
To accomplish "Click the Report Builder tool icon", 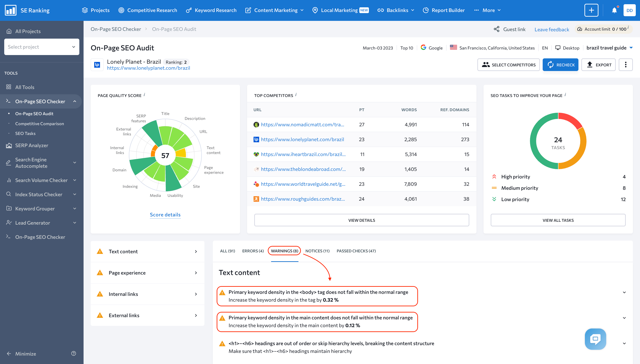I will [426, 10].
